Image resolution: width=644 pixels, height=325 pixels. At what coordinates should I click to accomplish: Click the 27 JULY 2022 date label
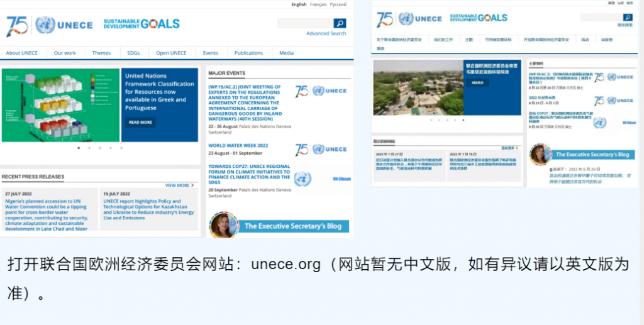(18, 194)
